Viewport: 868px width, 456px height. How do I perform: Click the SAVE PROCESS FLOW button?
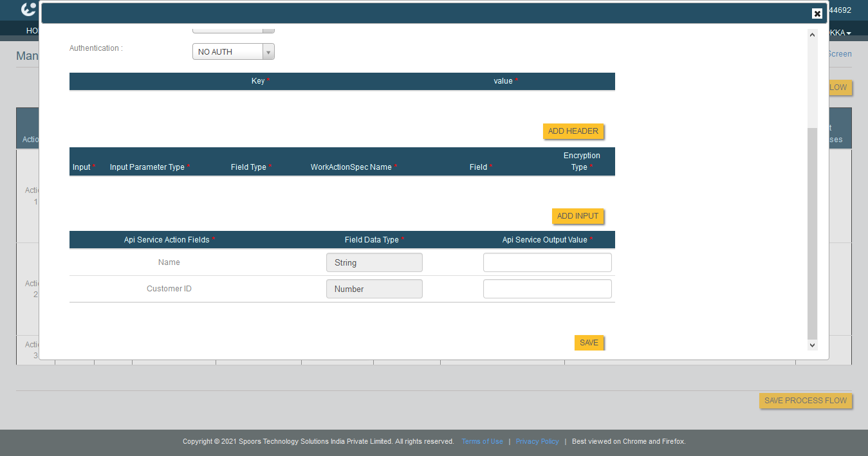805,401
